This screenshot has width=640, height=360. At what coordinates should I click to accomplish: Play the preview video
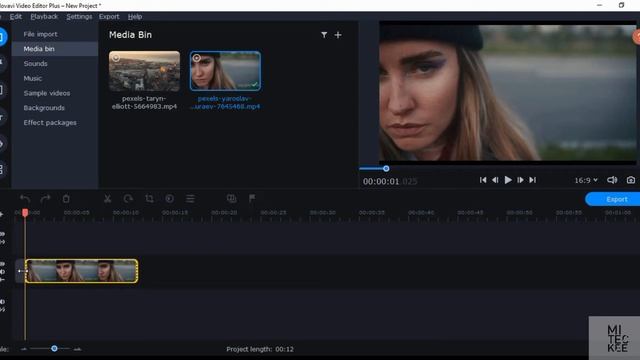pyautogui.click(x=508, y=180)
